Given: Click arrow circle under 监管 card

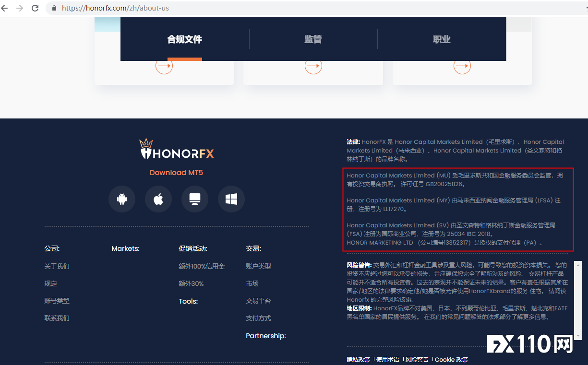Looking at the screenshot, I should tap(313, 66).
